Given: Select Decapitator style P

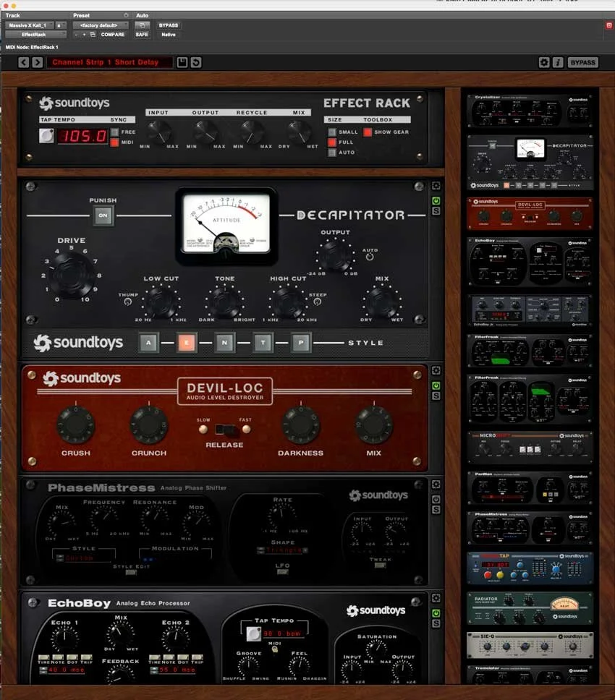Looking at the screenshot, I should click(301, 343).
